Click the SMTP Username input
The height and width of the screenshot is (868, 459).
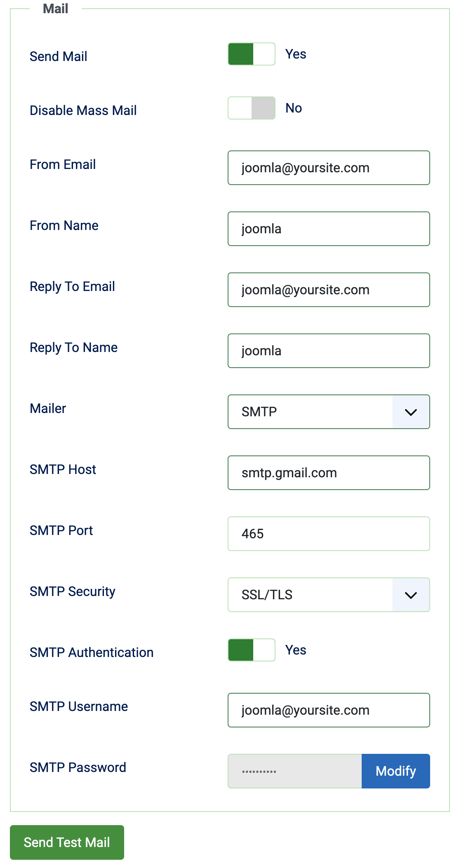click(328, 710)
